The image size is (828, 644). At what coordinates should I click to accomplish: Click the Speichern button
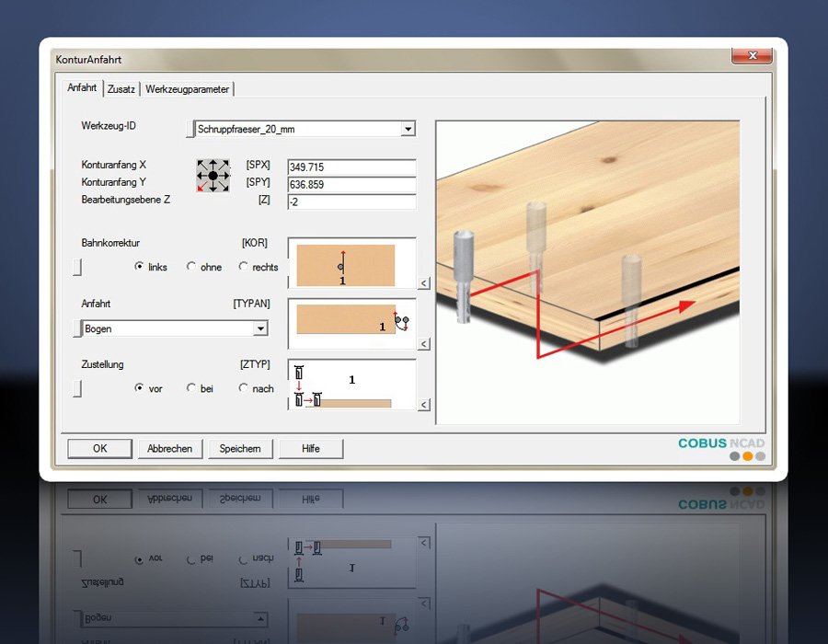[240, 448]
